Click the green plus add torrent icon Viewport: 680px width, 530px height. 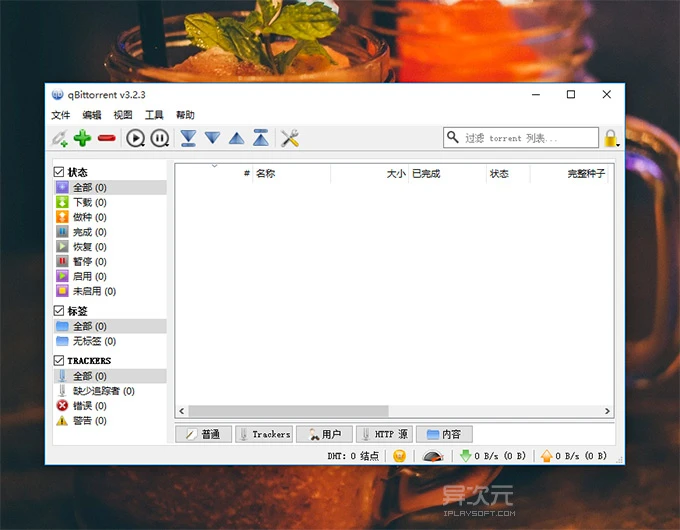82,138
